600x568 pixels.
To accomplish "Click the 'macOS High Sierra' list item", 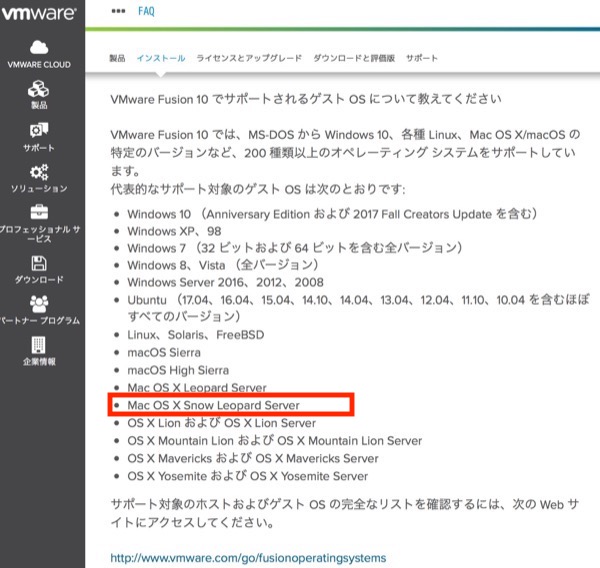I will coord(178,370).
